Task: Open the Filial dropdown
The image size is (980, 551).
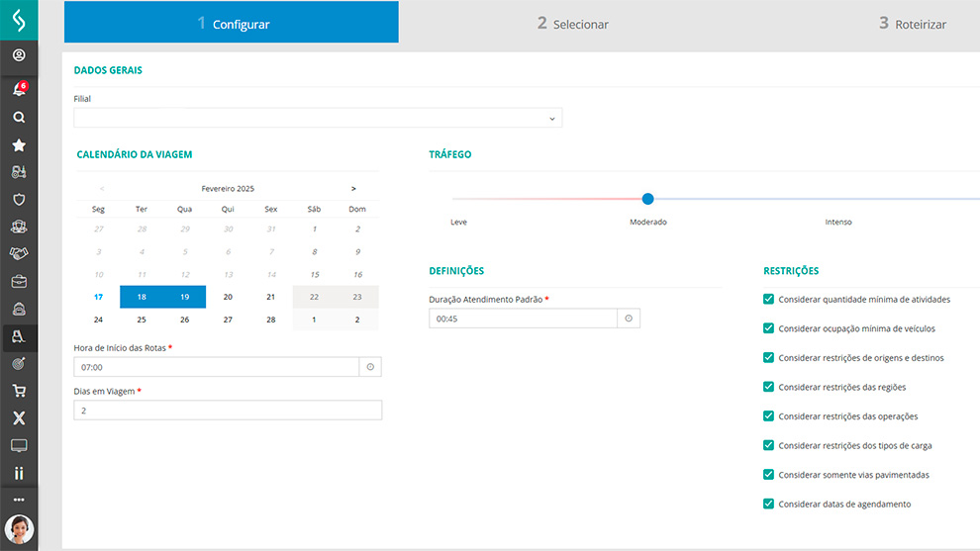Action: (318, 118)
